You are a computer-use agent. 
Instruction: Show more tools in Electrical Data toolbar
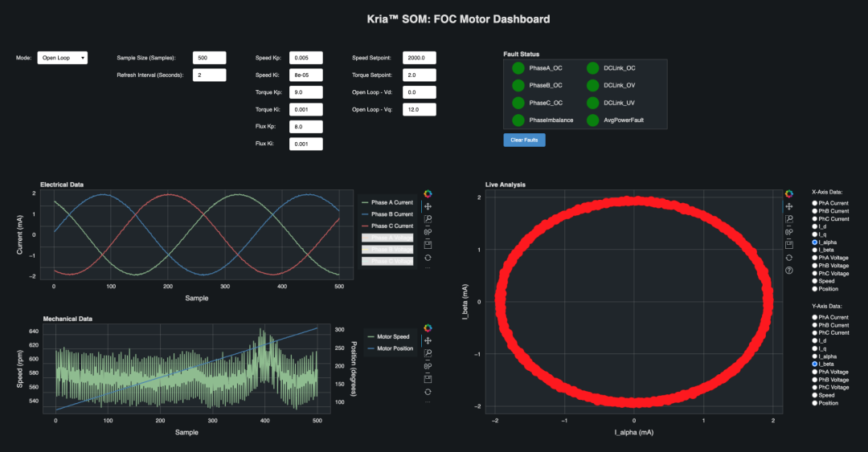tap(428, 268)
